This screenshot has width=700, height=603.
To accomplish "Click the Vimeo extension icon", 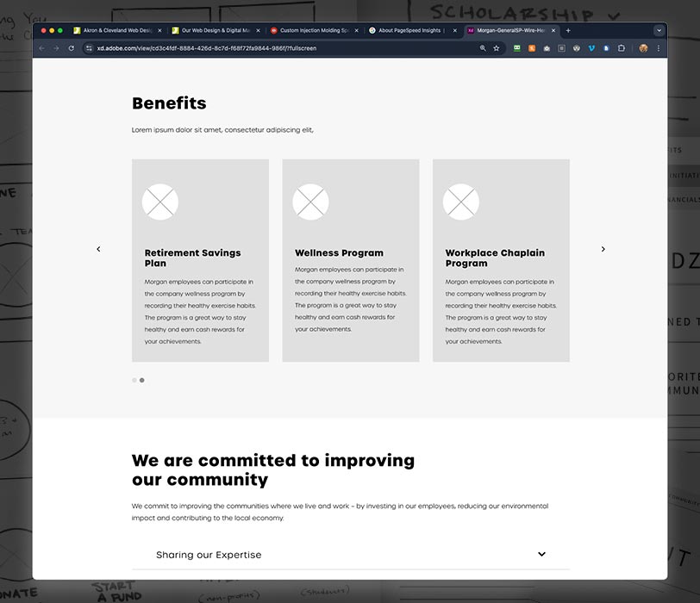I will click(x=591, y=48).
